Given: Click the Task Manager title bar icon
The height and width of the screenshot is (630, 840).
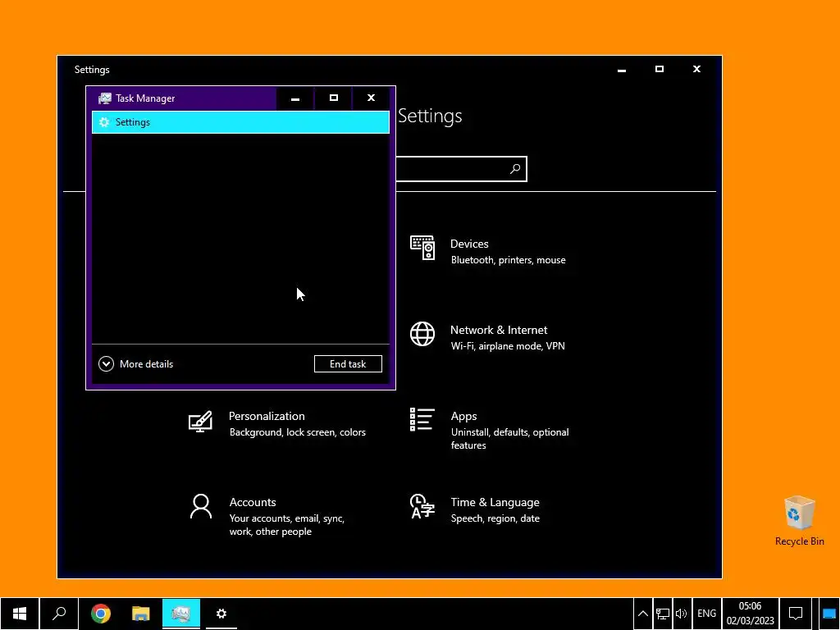Looking at the screenshot, I should [104, 98].
